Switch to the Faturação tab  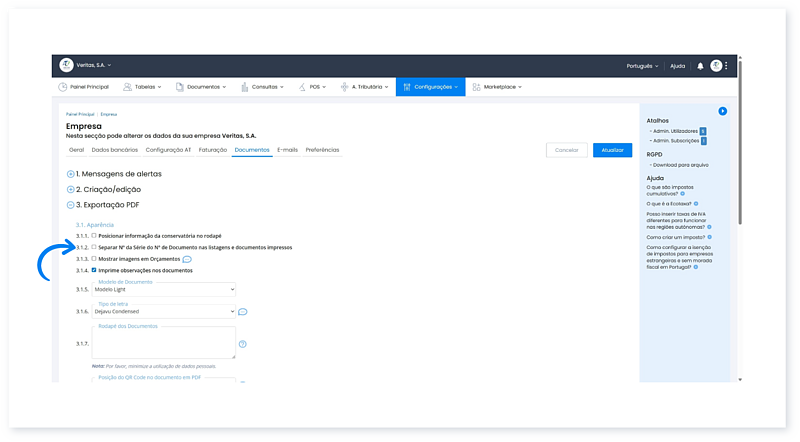point(213,150)
